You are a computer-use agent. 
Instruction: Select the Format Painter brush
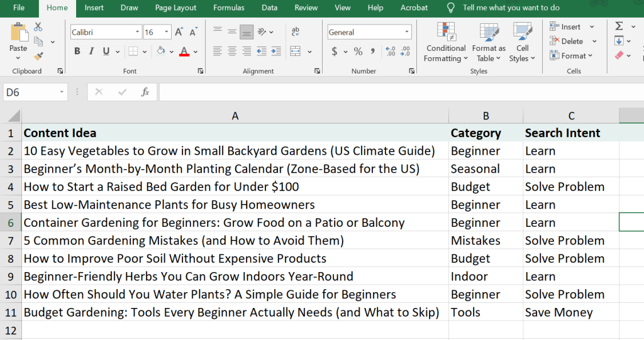pyautogui.click(x=38, y=57)
